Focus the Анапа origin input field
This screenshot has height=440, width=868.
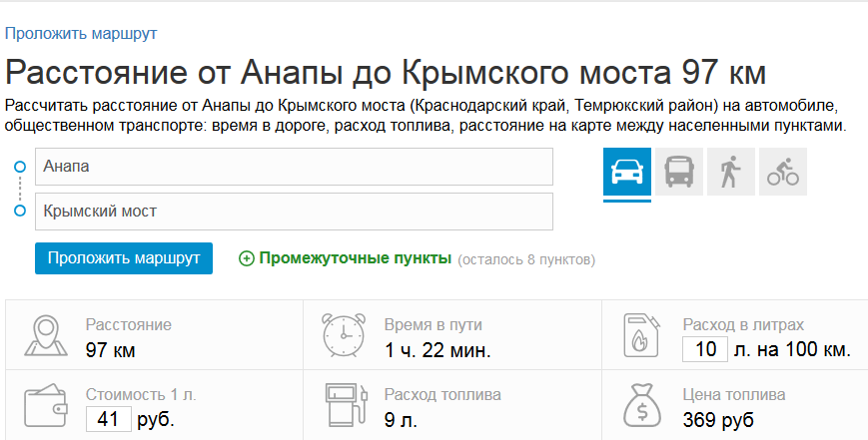click(294, 167)
